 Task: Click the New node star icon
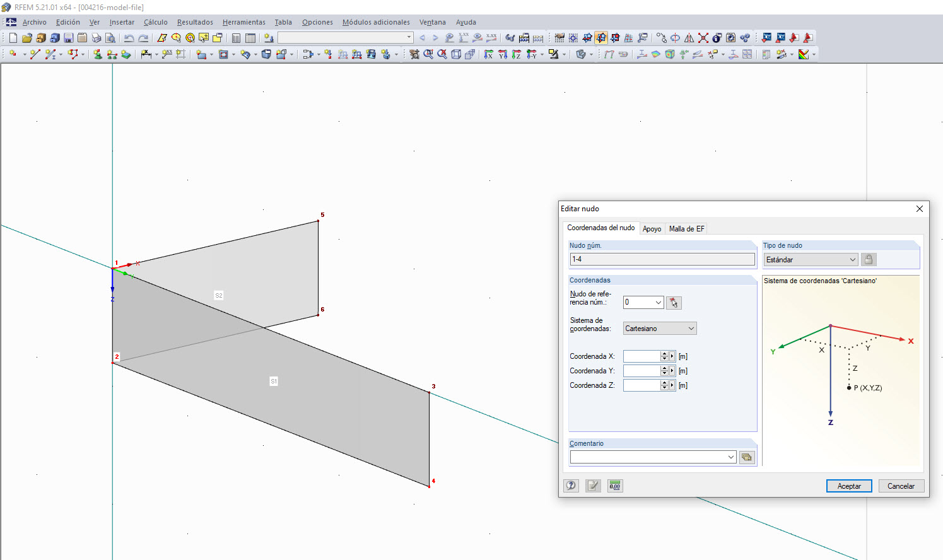click(x=13, y=54)
